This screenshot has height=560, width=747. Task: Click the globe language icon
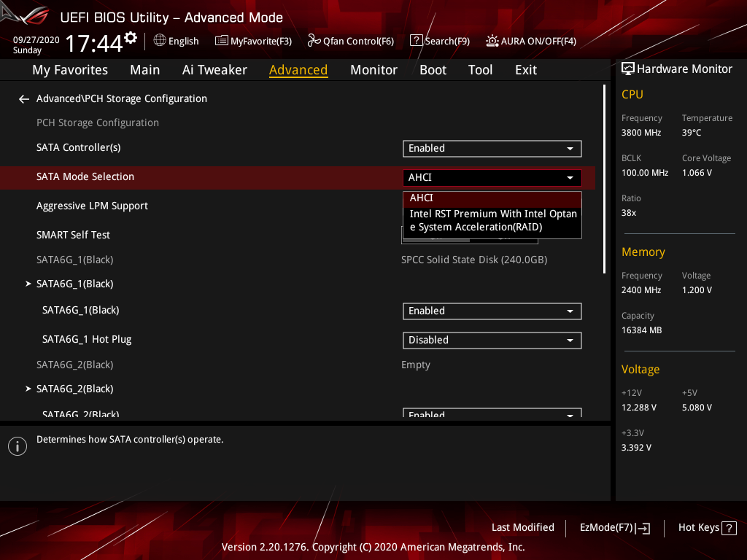[160, 41]
